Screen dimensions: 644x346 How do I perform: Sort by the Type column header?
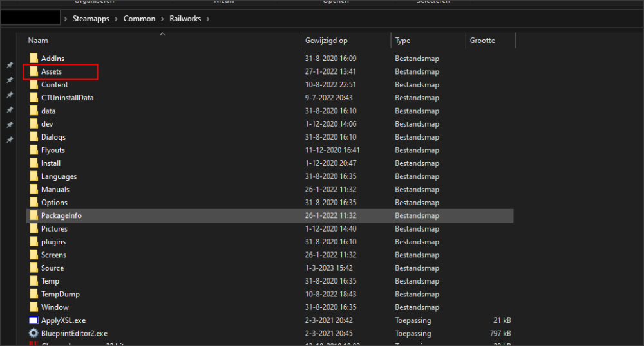click(402, 41)
